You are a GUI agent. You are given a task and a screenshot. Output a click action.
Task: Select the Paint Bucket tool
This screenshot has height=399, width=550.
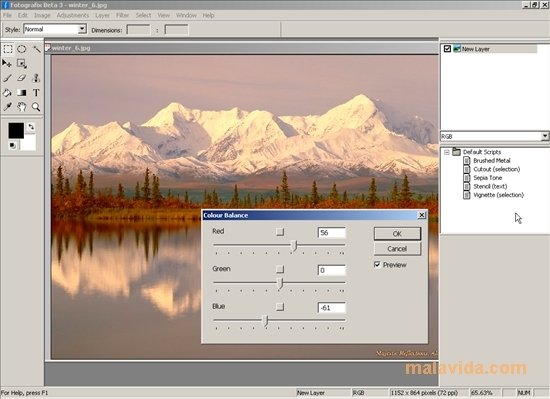(7, 93)
